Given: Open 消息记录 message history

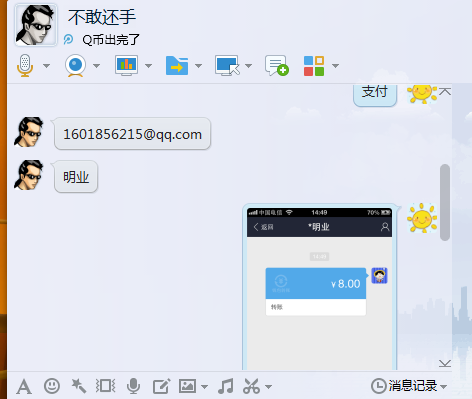Looking at the screenshot, I should (x=404, y=386).
